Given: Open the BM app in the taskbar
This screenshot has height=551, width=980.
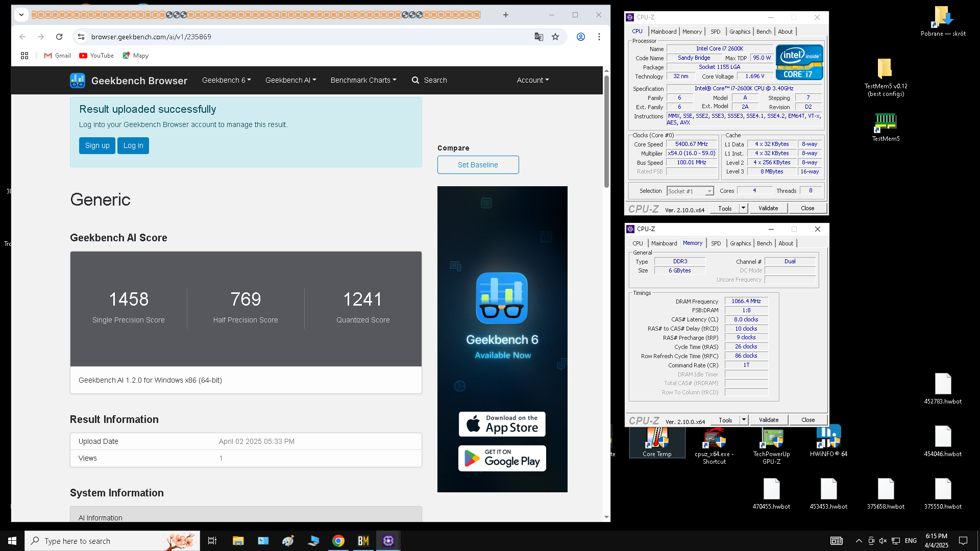Looking at the screenshot, I should (x=363, y=541).
